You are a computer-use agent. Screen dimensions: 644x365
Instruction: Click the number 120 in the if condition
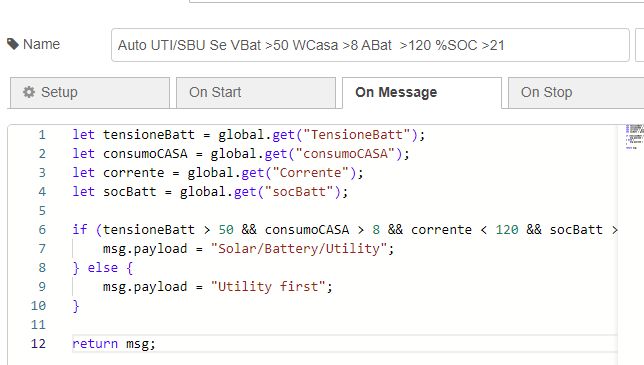click(x=507, y=230)
